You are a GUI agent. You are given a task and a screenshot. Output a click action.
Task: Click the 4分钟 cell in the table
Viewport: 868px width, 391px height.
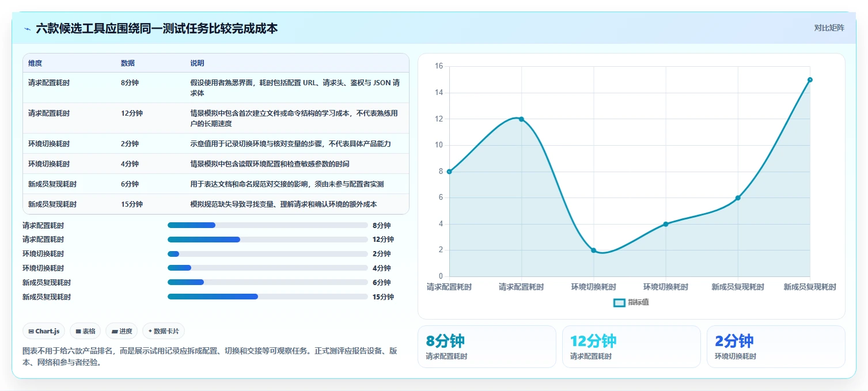pos(130,164)
